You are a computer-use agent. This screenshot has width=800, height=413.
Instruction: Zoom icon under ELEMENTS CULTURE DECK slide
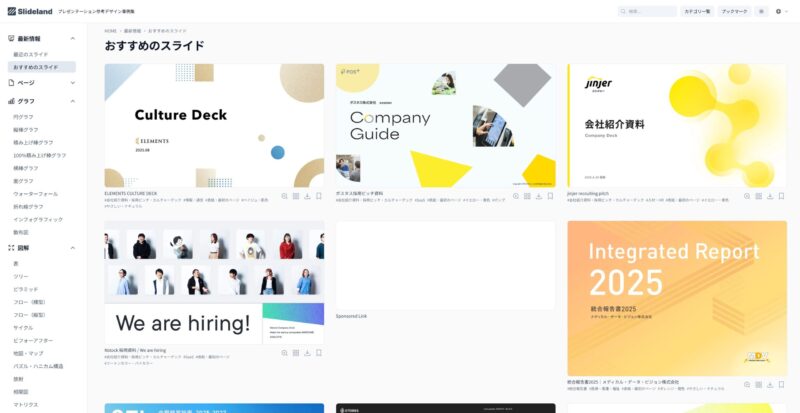[x=284, y=196]
